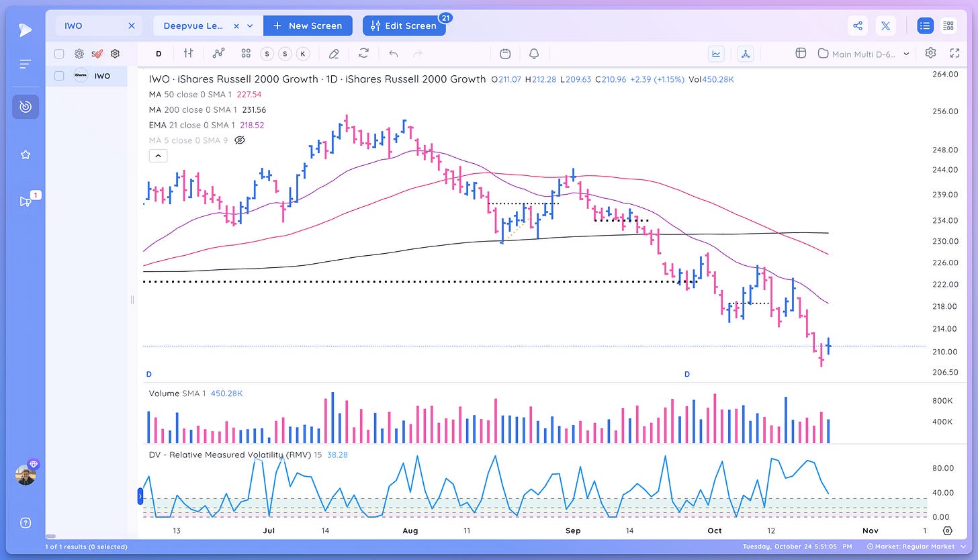978x560 pixels.
Task: Select the pencil drawing tool
Action: click(333, 54)
